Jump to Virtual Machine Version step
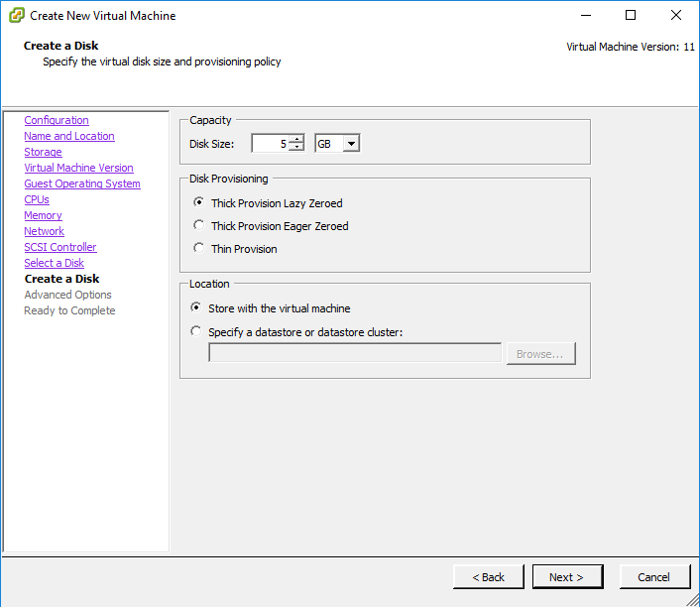Image resolution: width=700 pixels, height=607 pixels. point(78,168)
